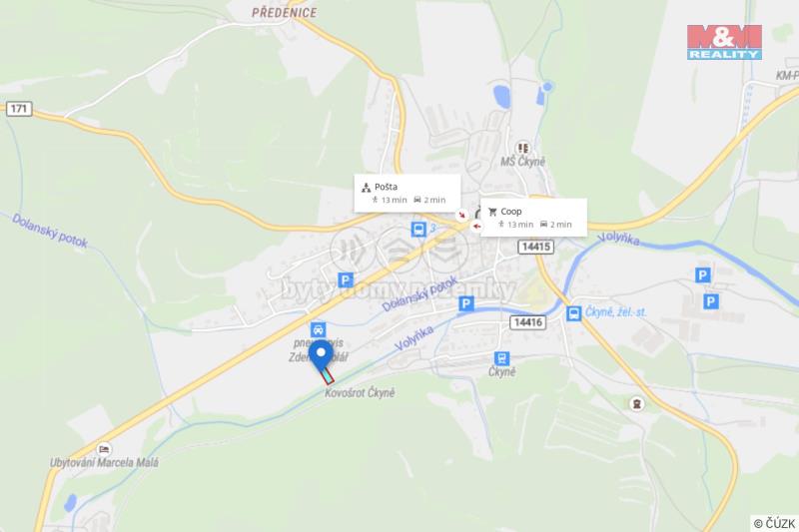Viewport: 799px width, 532px height.
Task: Click the Předenice village label
Action: pos(285,13)
